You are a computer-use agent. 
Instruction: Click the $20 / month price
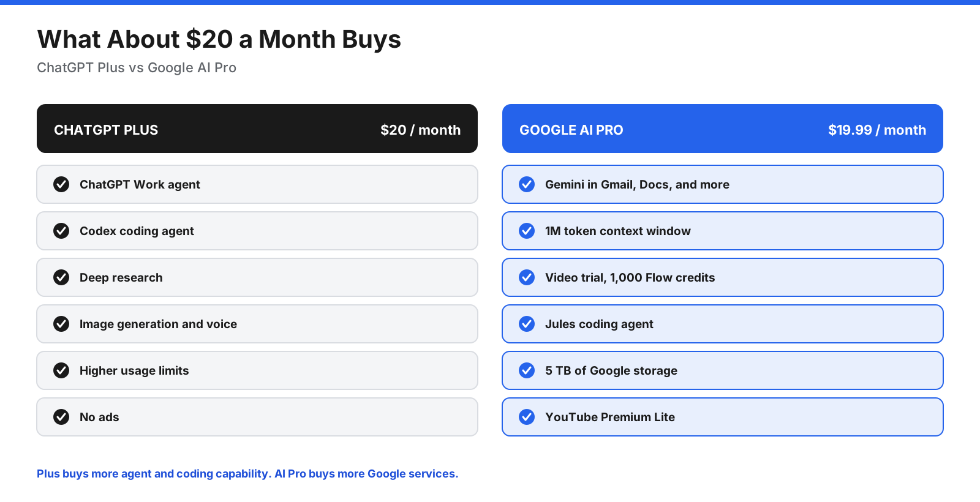click(420, 130)
